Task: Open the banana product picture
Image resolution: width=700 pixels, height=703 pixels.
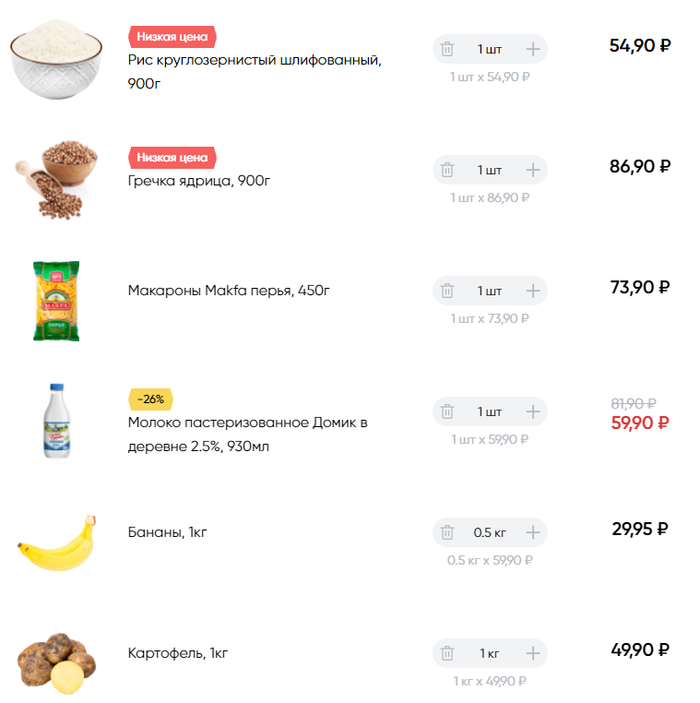Action: tap(56, 545)
